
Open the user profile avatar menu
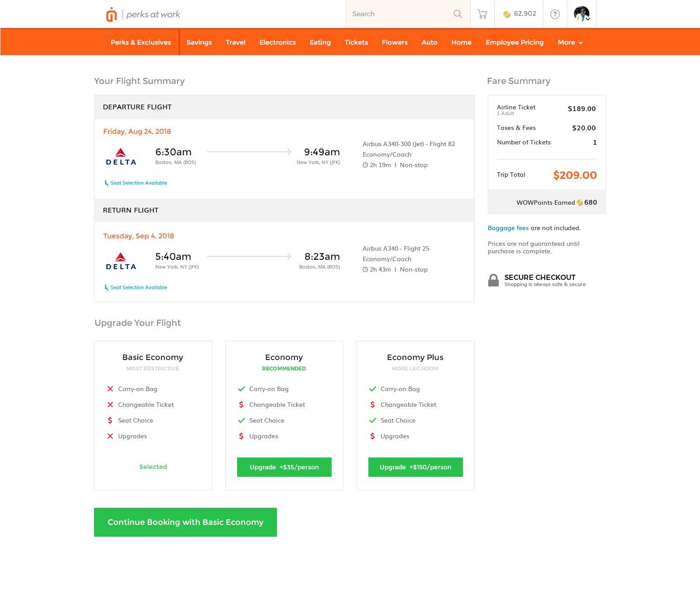[x=581, y=14]
